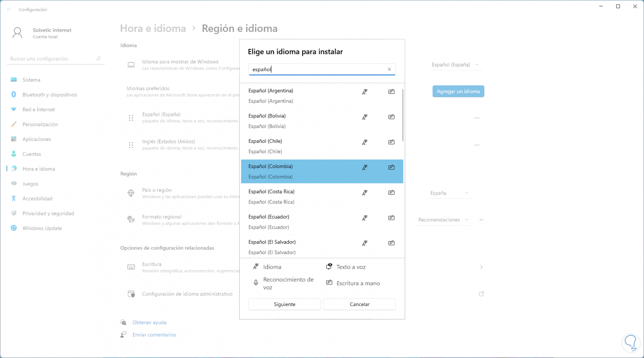Cancel the language install dialog

tap(359, 304)
